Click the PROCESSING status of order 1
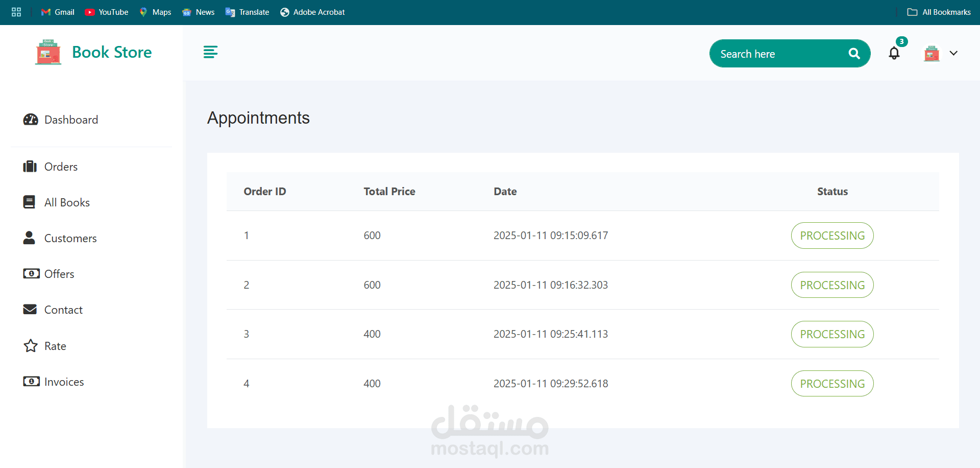Viewport: 980px width, 468px height. 832,236
